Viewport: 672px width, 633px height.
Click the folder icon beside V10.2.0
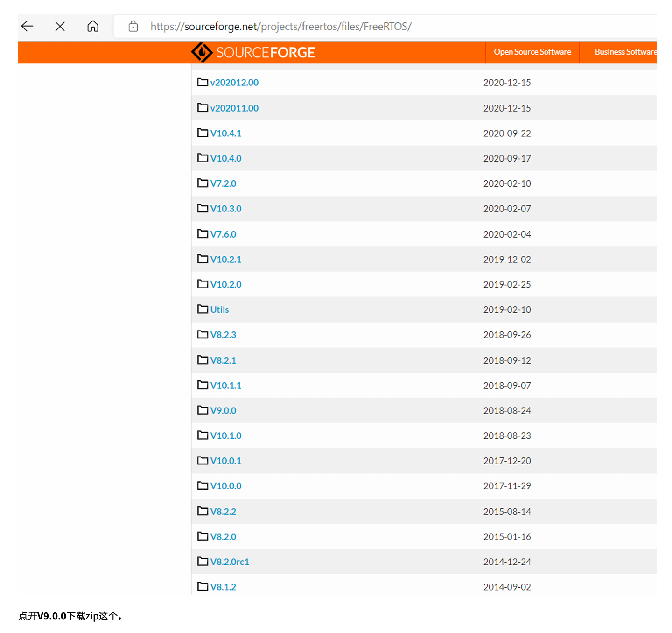click(x=203, y=284)
